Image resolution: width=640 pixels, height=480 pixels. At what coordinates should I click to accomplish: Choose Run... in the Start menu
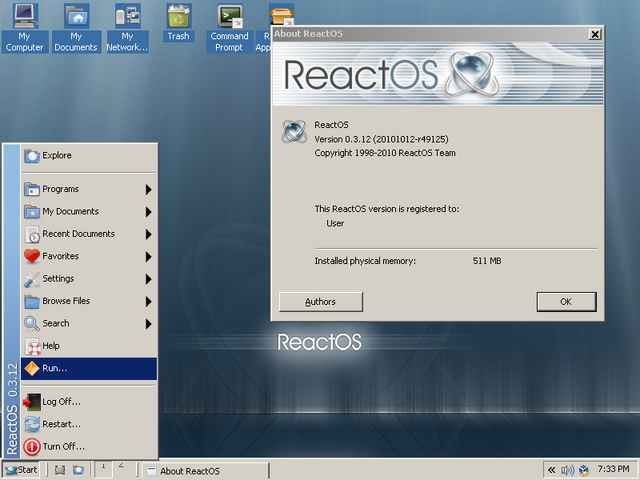[x=89, y=369]
